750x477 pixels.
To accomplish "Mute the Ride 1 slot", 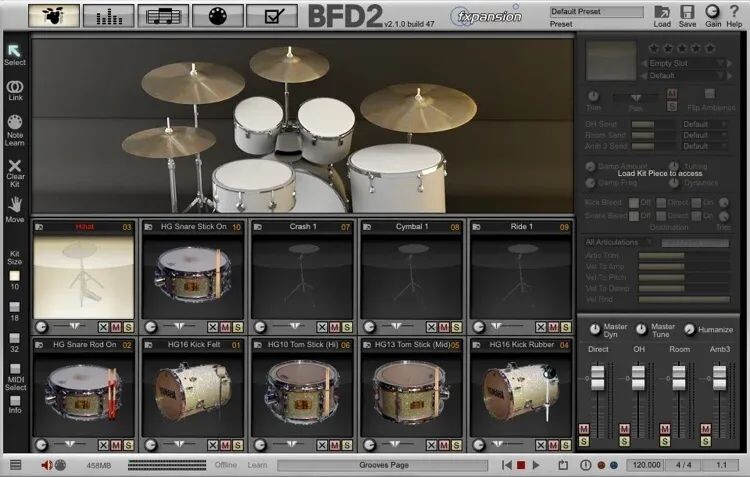I will [x=553, y=327].
